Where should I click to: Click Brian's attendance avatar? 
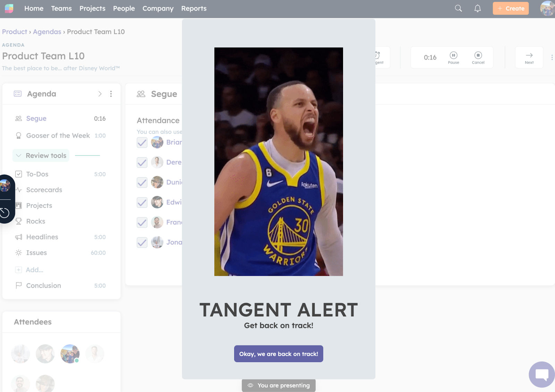click(157, 142)
